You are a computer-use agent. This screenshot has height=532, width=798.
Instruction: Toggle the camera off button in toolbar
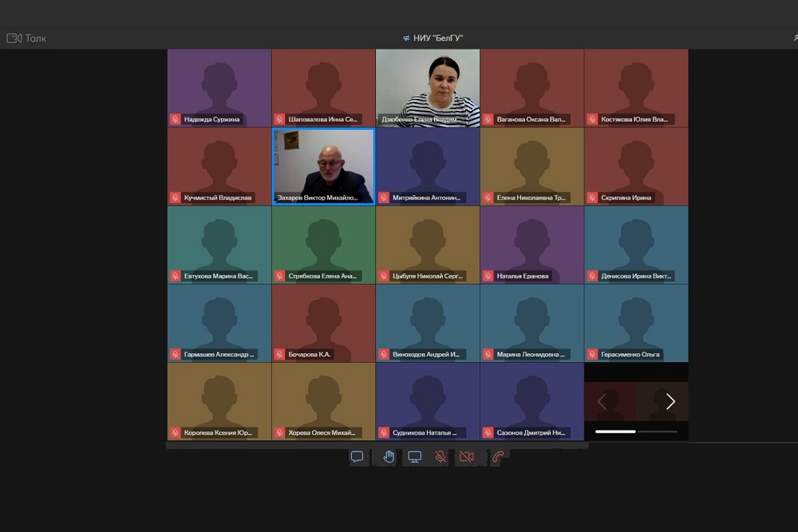pos(467,457)
